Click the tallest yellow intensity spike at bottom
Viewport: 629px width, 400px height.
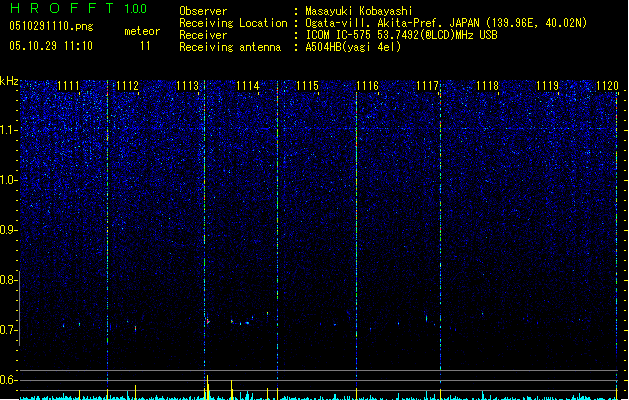(207, 387)
